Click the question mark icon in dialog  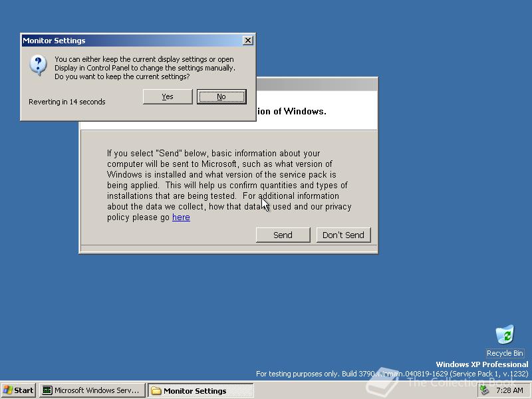pyautogui.click(x=38, y=65)
